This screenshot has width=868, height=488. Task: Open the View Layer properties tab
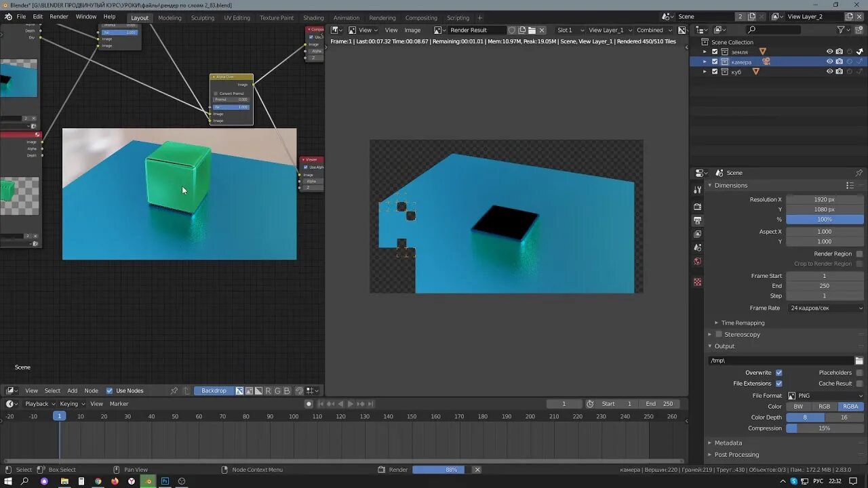point(698,234)
